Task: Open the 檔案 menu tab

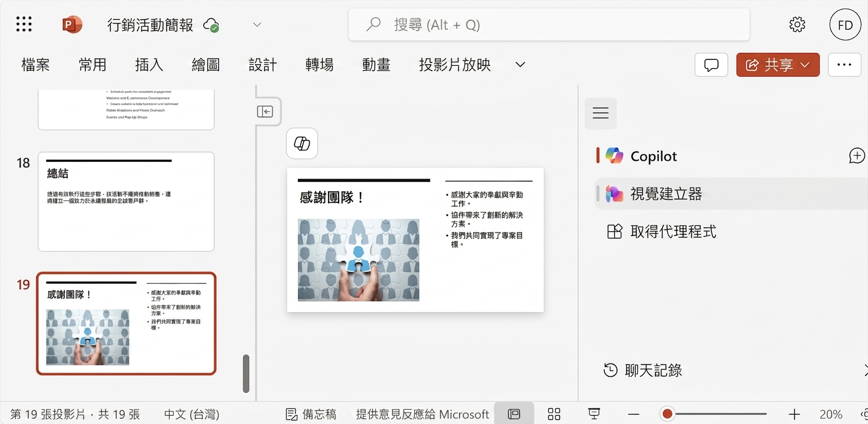Action: tap(35, 65)
